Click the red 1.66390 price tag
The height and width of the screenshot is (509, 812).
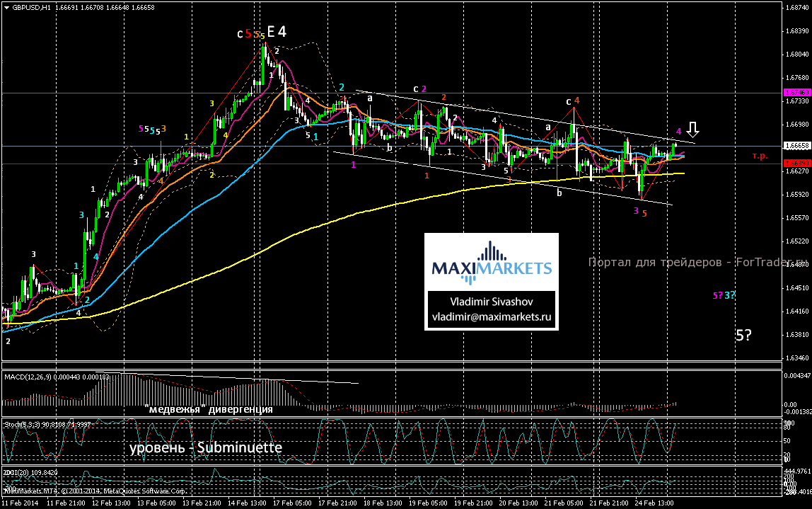796,163
